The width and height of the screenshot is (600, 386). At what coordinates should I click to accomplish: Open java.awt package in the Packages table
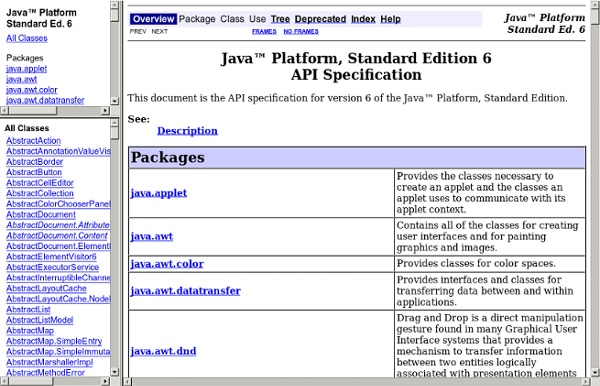[x=152, y=236]
